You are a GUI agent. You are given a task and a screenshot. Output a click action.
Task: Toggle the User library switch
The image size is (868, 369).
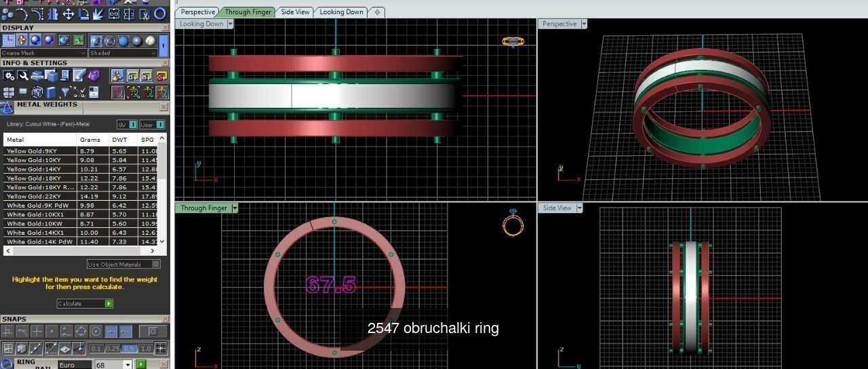(152, 124)
